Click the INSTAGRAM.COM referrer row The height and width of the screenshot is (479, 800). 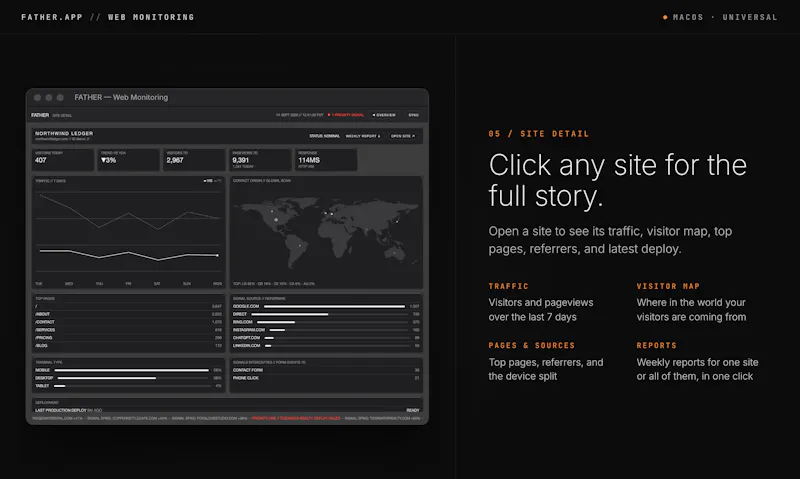[x=326, y=330]
